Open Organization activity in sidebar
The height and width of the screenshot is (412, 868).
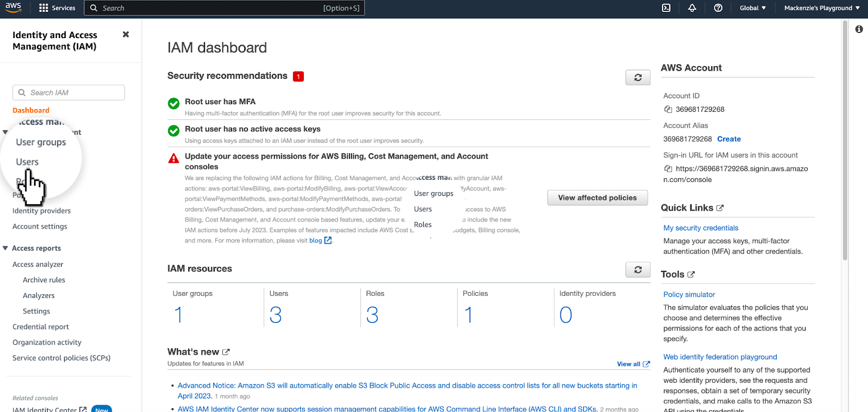47,343
